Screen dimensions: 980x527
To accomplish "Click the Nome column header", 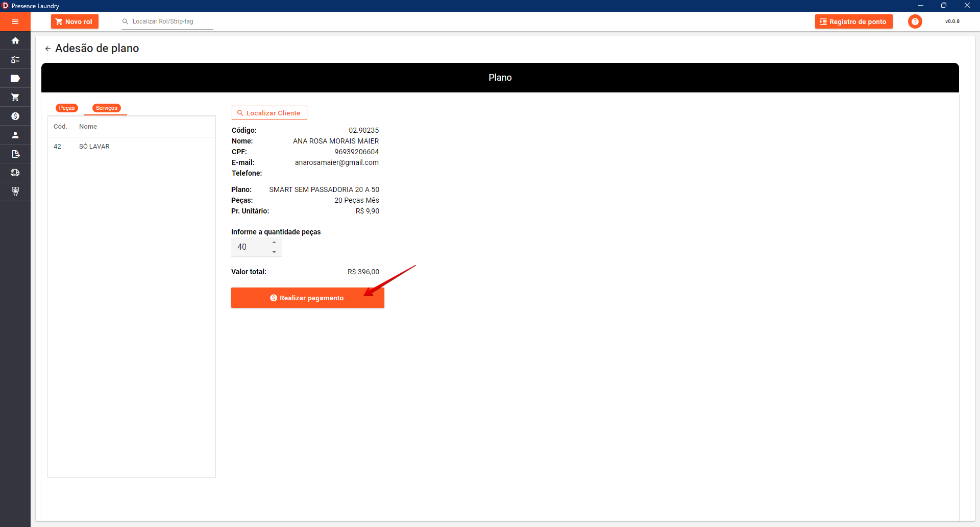I will point(88,127).
